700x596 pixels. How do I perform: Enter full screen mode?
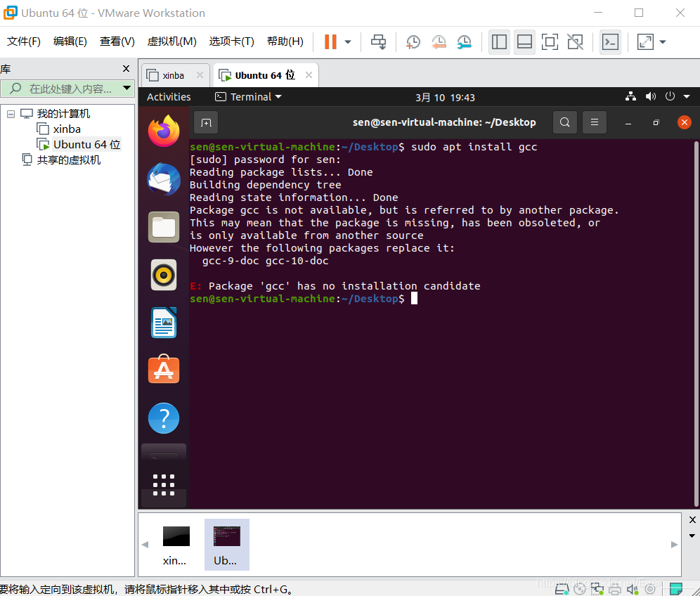point(550,42)
